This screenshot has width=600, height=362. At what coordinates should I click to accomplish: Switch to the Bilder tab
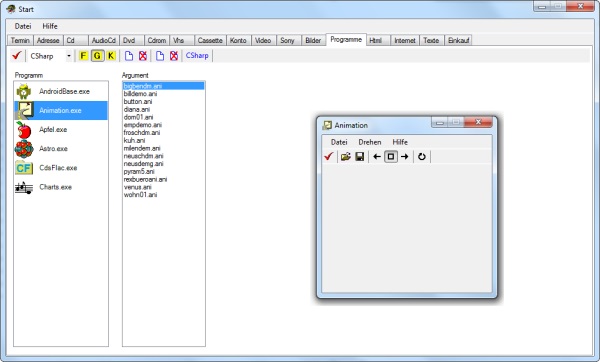(x=313, y=41)
